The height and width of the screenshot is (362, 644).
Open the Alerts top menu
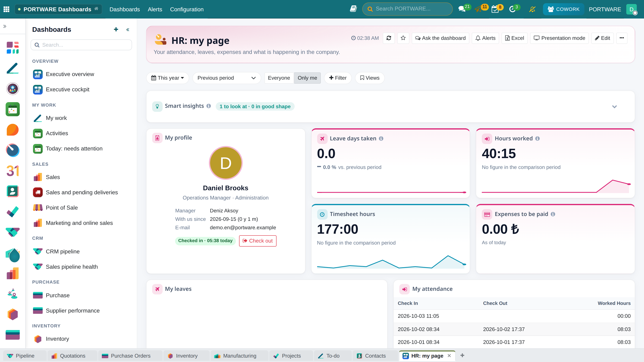155,9
